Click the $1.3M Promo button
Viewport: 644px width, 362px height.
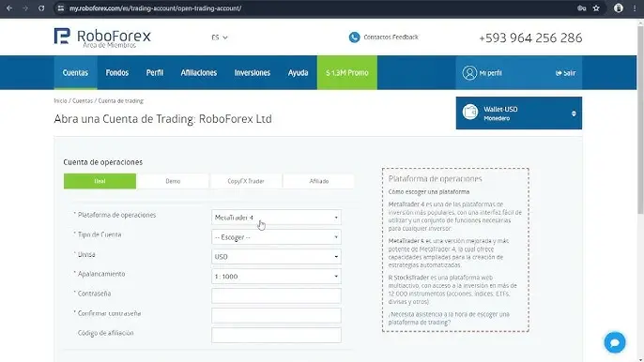(x=347, y=72)
